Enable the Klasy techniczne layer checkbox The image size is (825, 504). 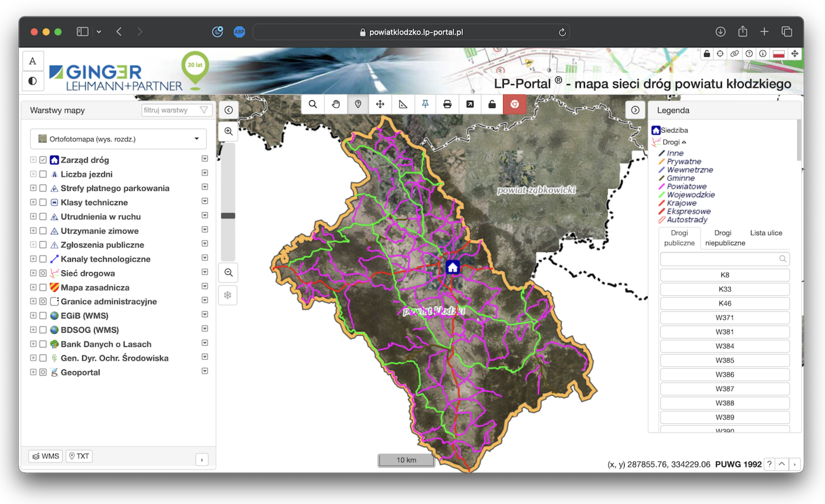[x=43, y=202]
